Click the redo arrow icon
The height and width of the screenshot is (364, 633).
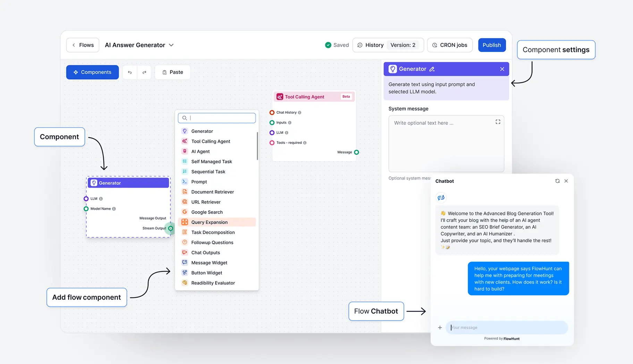[x=144, y=72]
